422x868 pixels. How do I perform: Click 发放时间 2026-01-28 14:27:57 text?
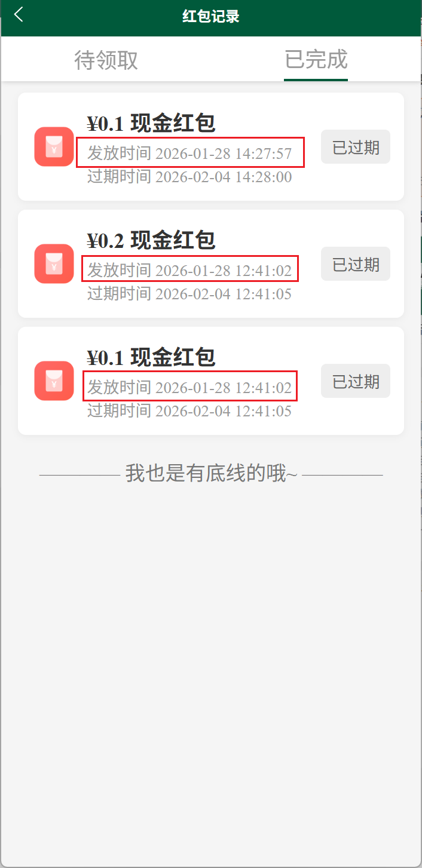190,154
